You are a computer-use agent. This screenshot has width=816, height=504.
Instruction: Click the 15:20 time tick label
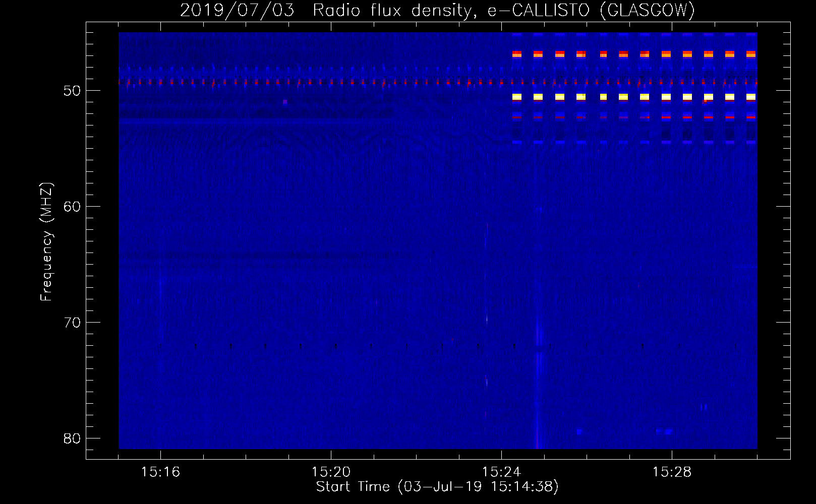tap(331, 472)
